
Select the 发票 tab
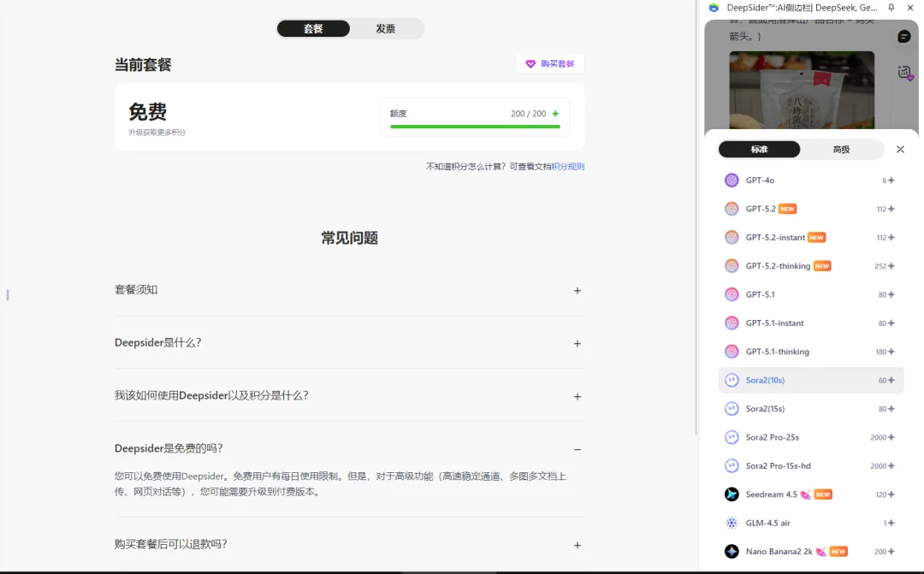point(385,29)
